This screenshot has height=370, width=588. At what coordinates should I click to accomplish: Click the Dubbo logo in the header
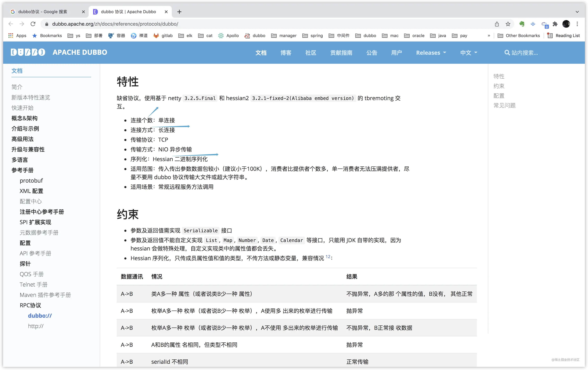pos(28,52)
